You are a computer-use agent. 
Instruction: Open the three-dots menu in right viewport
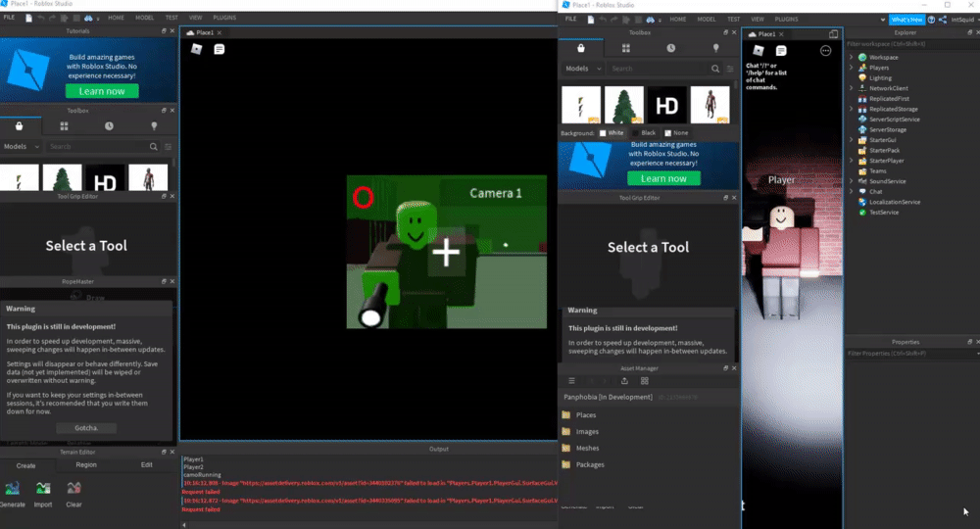[x=825, y=51]
